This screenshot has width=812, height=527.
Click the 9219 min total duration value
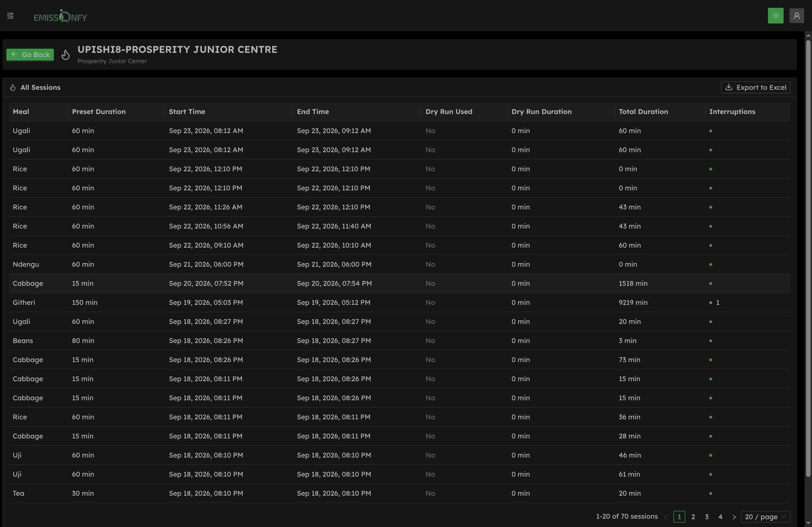[633, 303]
